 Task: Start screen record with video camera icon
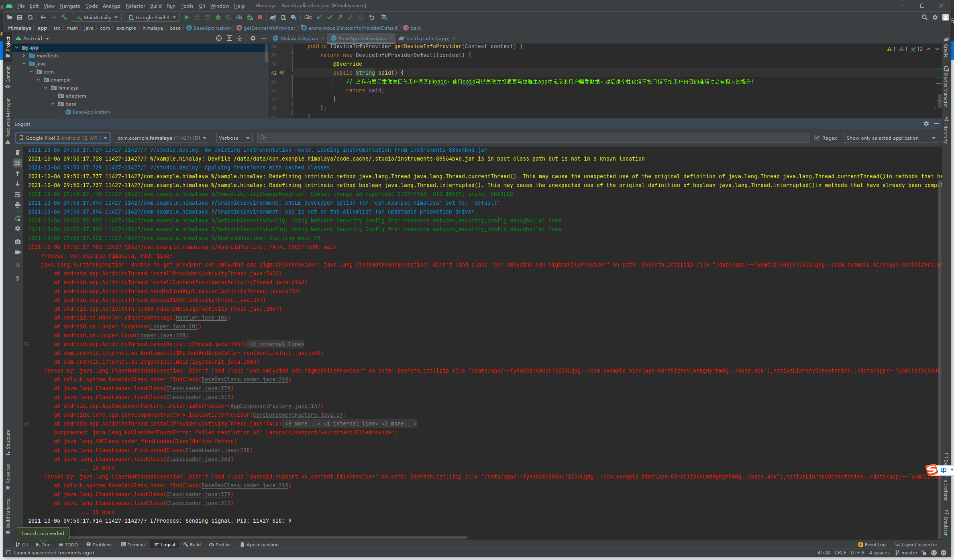click(x=18, y=252)
